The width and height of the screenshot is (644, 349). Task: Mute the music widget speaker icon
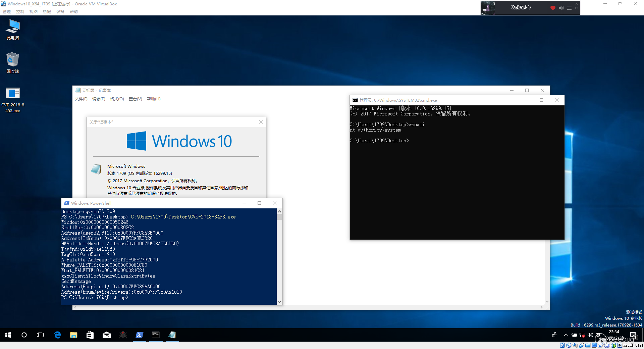pyautogui.click(x=561, y=8)
